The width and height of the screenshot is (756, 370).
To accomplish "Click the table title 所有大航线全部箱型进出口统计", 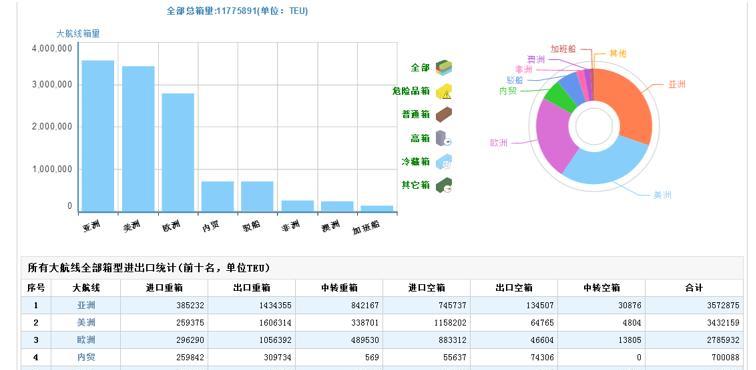I will coord(148,268).
